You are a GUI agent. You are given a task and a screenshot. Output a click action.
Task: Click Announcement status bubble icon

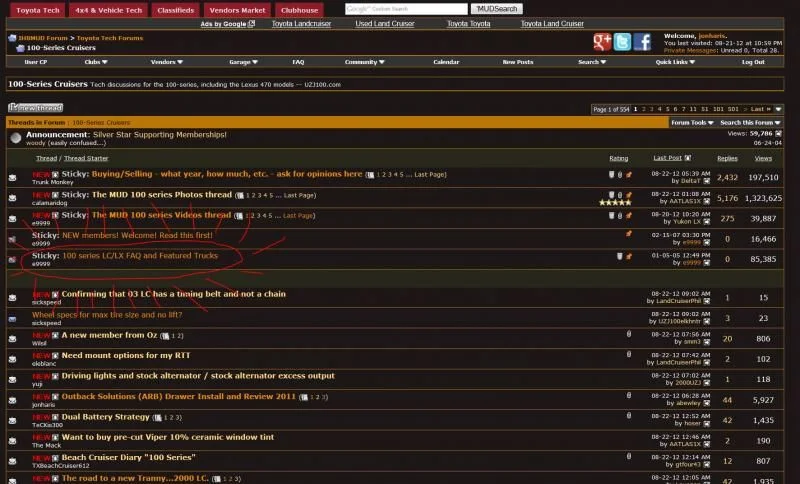pos(16,138)
